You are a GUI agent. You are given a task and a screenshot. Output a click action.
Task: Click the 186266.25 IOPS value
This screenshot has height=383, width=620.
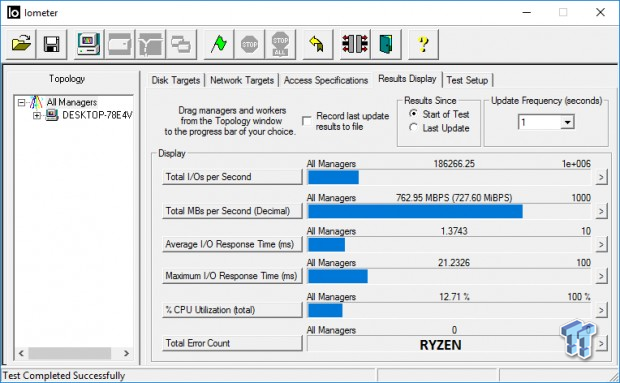click(454, 164)
